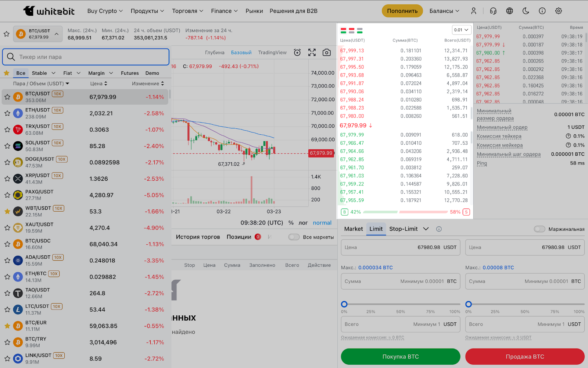The image size is (588, 368).
Task: Toggle favorite star for XRP/USDT row
Action: tap(7, 179)
